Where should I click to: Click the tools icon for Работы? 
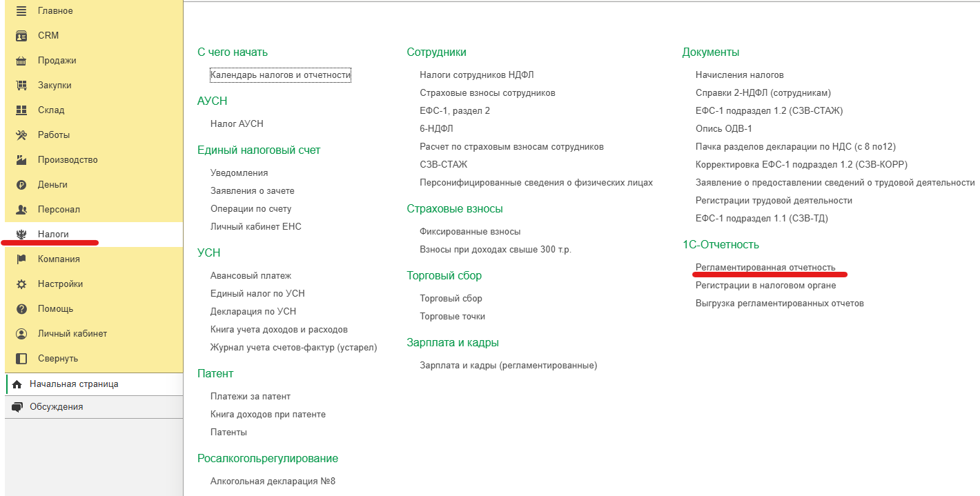point(21,135)
